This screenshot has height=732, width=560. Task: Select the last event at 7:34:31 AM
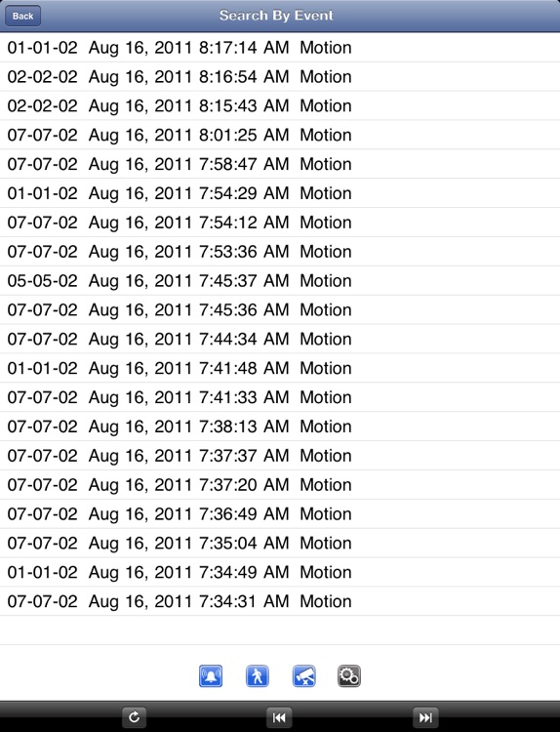pos(280,601)
